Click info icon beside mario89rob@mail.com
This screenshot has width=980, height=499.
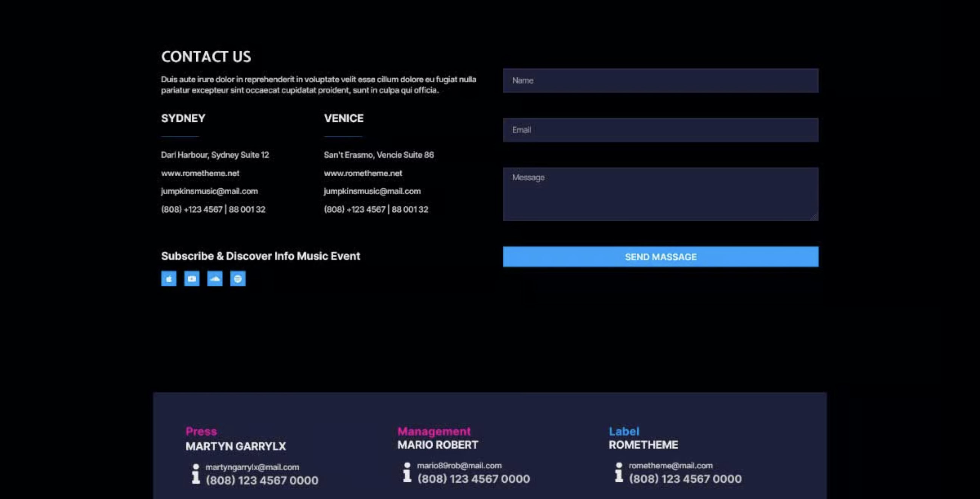407,473
